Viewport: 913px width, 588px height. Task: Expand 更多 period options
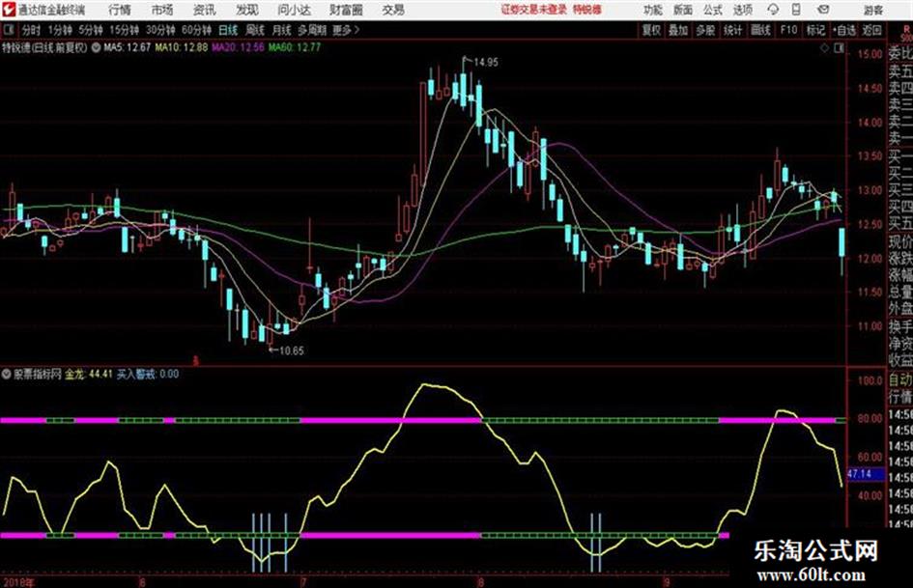point(346,30)
